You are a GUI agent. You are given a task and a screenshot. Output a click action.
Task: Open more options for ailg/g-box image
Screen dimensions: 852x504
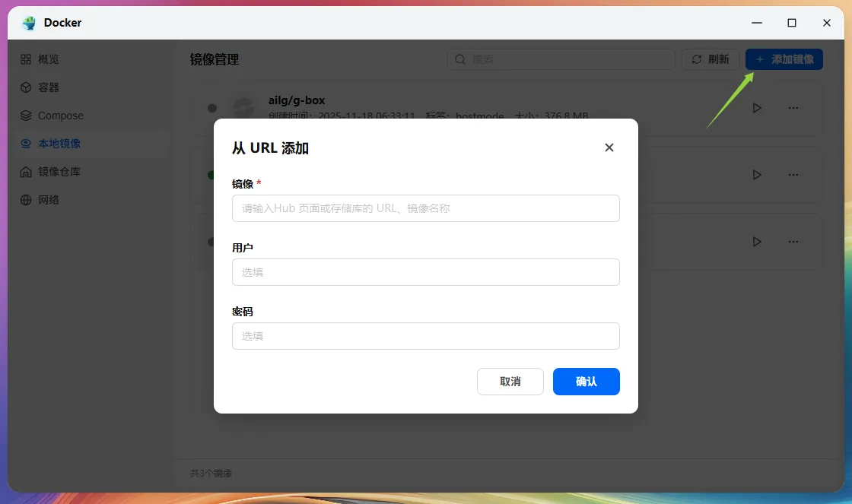[793, 108]
